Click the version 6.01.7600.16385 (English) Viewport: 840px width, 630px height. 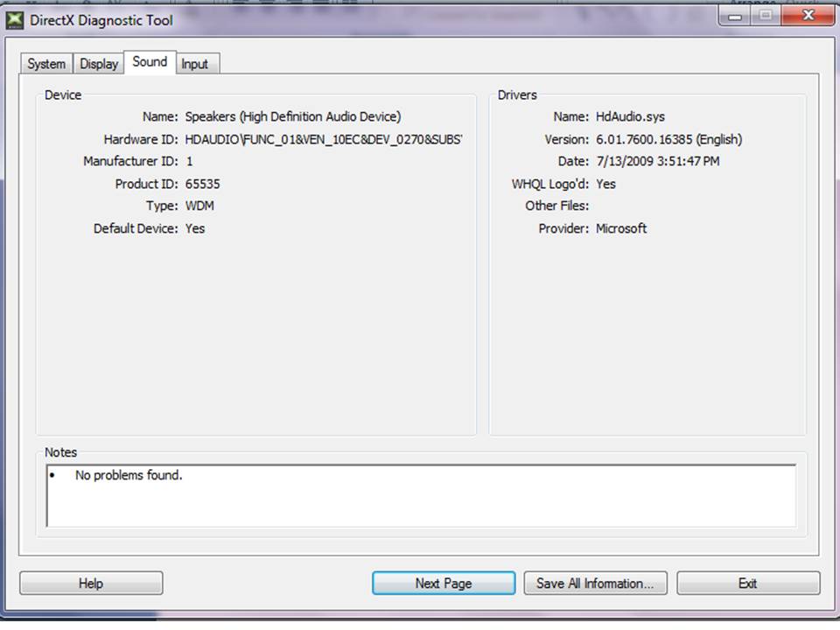[x=669, y=139]
